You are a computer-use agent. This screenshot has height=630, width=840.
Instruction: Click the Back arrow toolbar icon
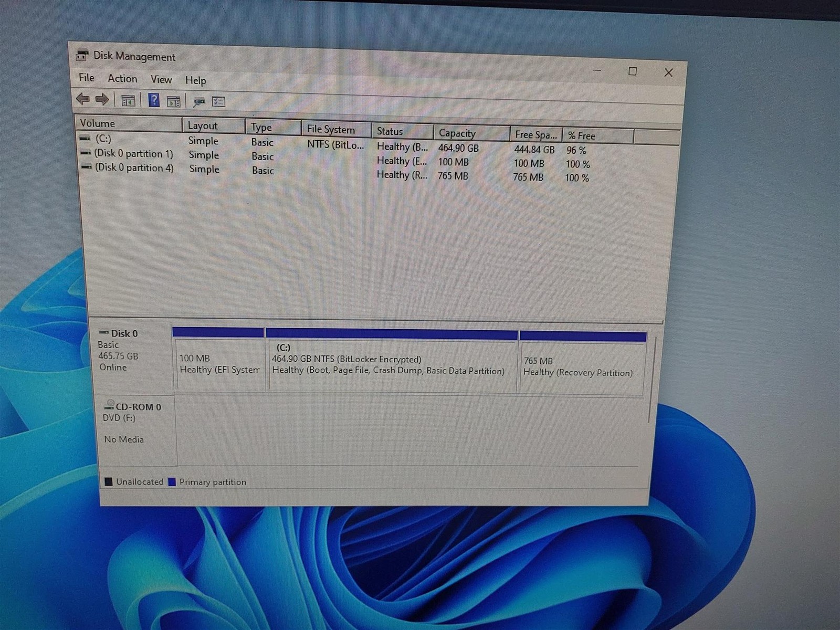click(x=83, y=98)
